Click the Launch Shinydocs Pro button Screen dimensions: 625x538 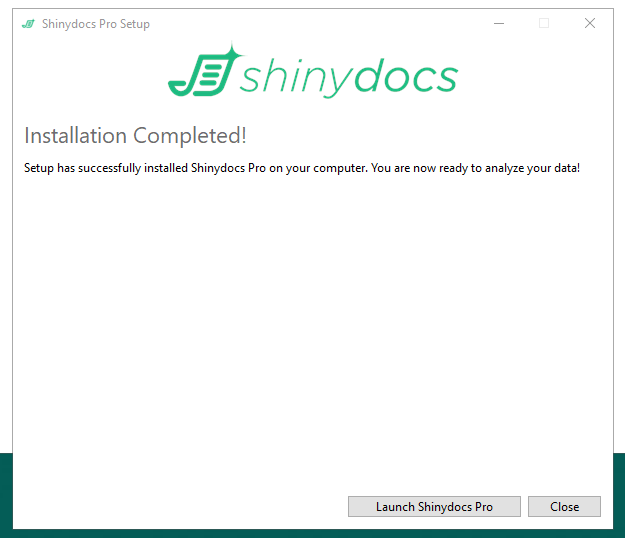pyautogui.click(x=434, y=506)
